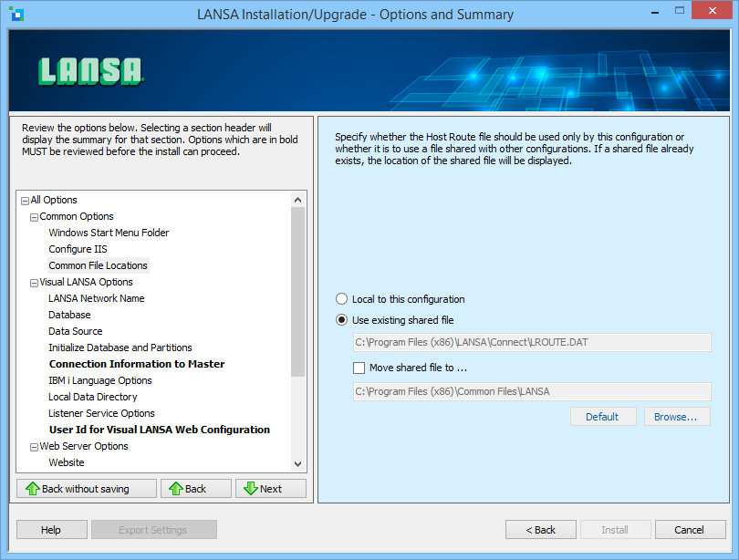Collapse the Visual LANSA Options section
Image resolution: width=739 pixels, height=560 pixels.
(x=34, y=283)
